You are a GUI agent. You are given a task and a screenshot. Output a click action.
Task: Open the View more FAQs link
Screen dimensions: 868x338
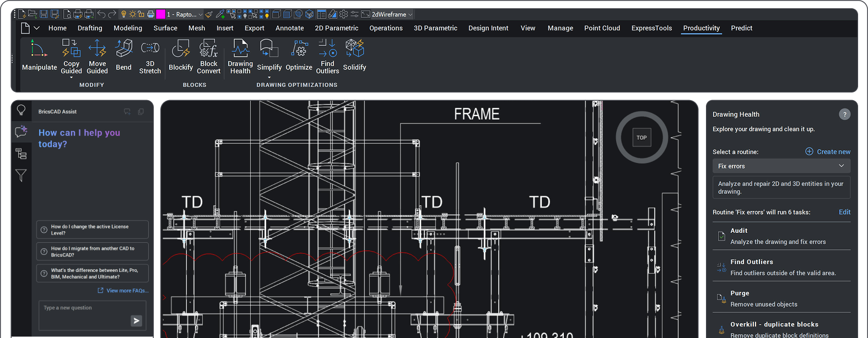pos(123,291)
